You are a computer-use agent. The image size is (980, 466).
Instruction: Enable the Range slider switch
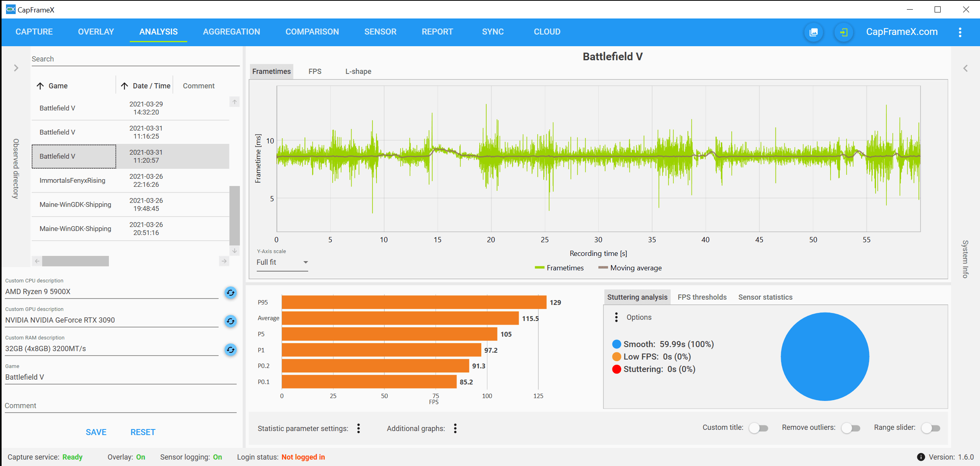click(x=931, y=428)
